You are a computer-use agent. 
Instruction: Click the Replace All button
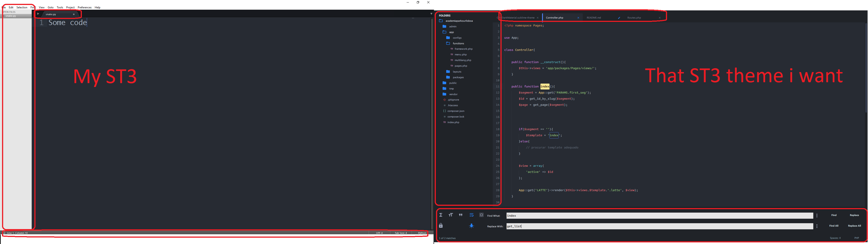tap(854, 226)
